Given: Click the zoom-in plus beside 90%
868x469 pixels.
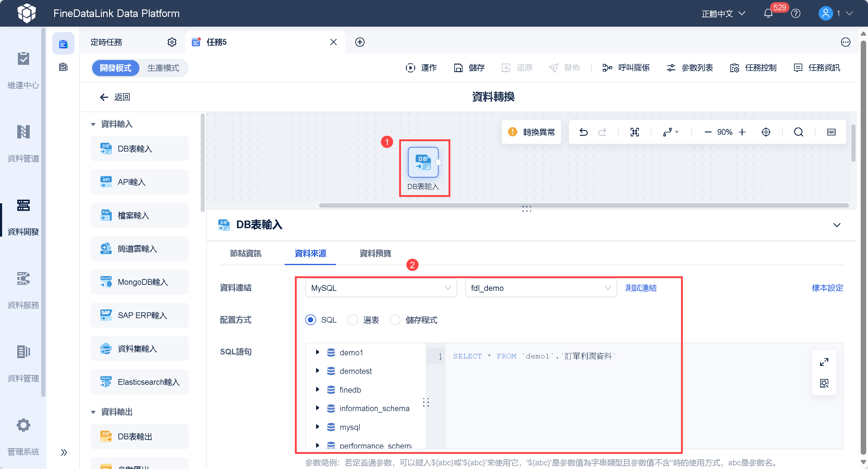Looking at the screenshot, I should point(742,132).
